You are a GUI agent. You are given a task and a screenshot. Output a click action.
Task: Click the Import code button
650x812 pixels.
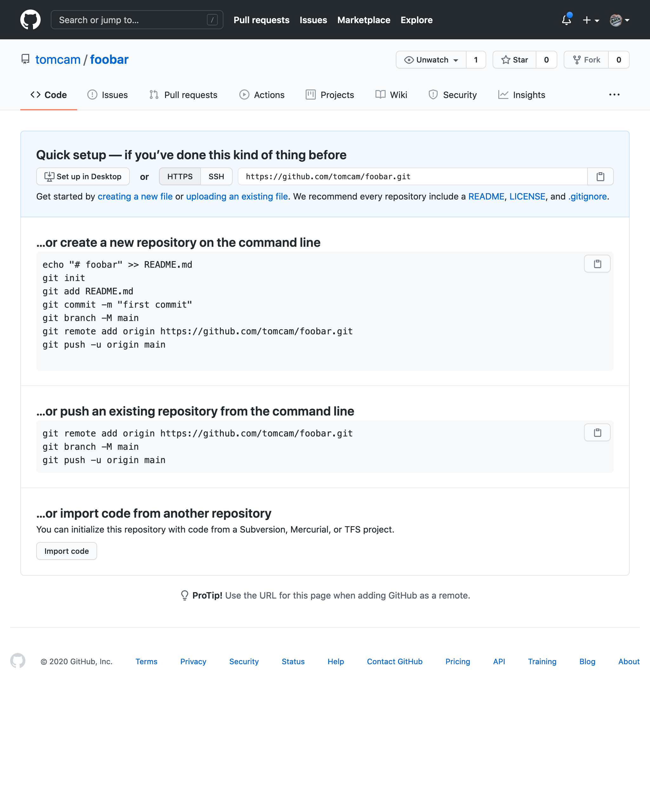pyautogui.click(x=66, y=551)
